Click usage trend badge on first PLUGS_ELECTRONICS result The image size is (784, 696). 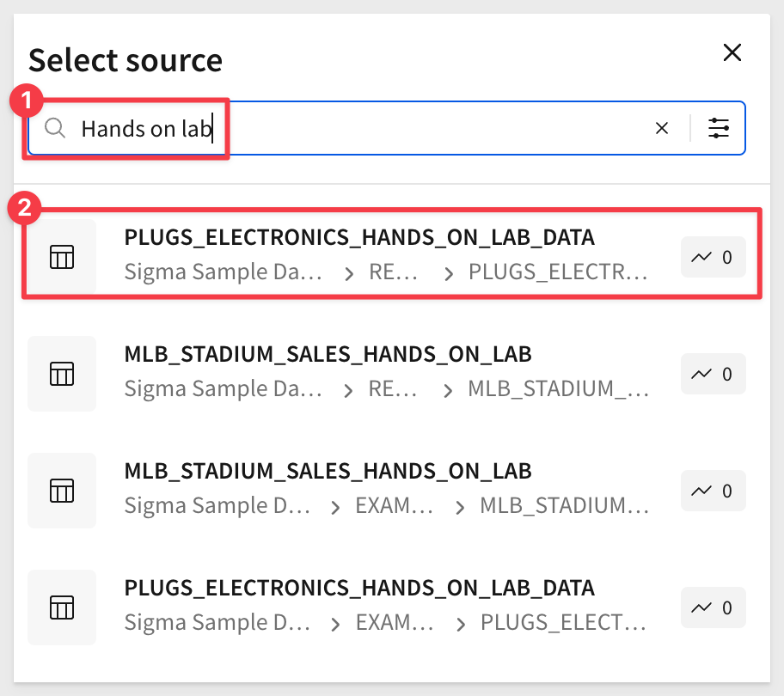click(x=713, y=257)
